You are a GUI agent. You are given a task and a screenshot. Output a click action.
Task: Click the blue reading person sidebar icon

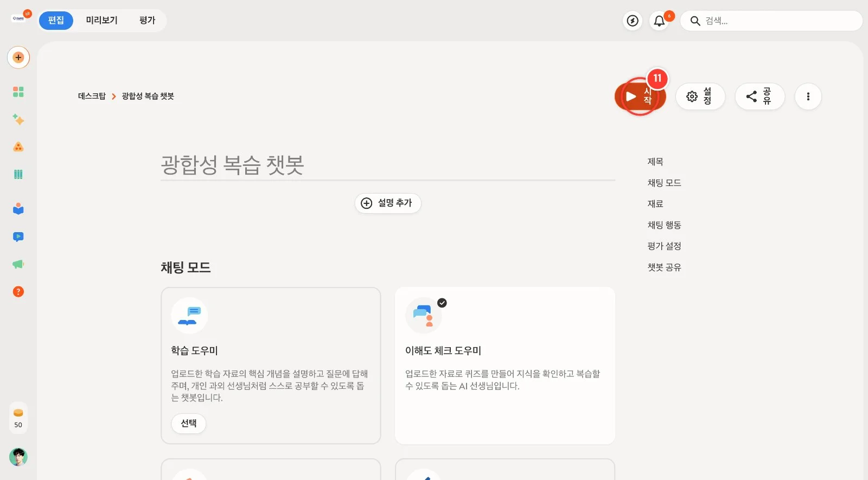(x=18, y=209)
